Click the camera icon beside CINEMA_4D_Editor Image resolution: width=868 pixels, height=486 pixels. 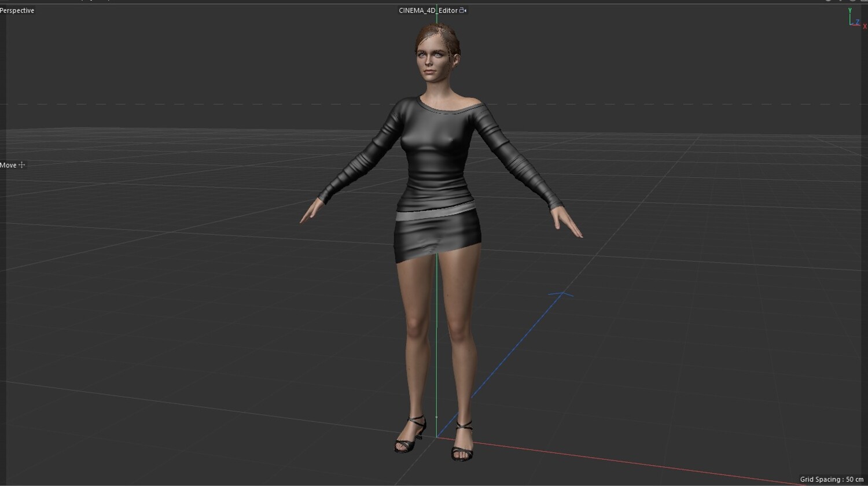tap(463, 10)
